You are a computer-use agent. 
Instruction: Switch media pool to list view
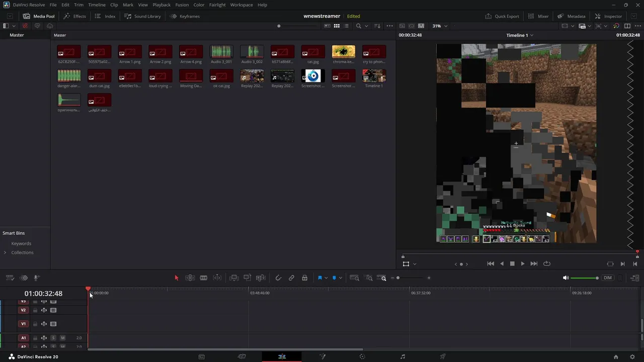(346, 26)
